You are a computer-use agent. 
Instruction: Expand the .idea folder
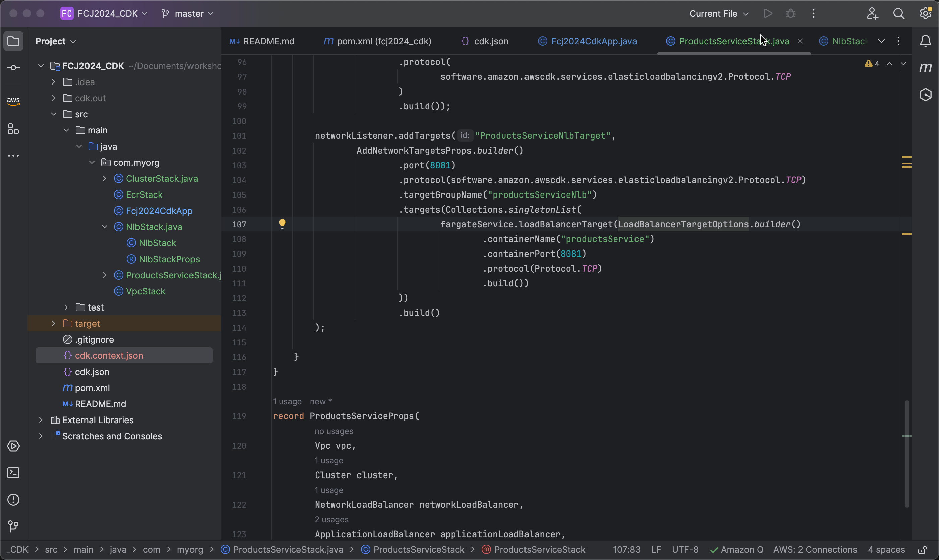coord(54,82)
